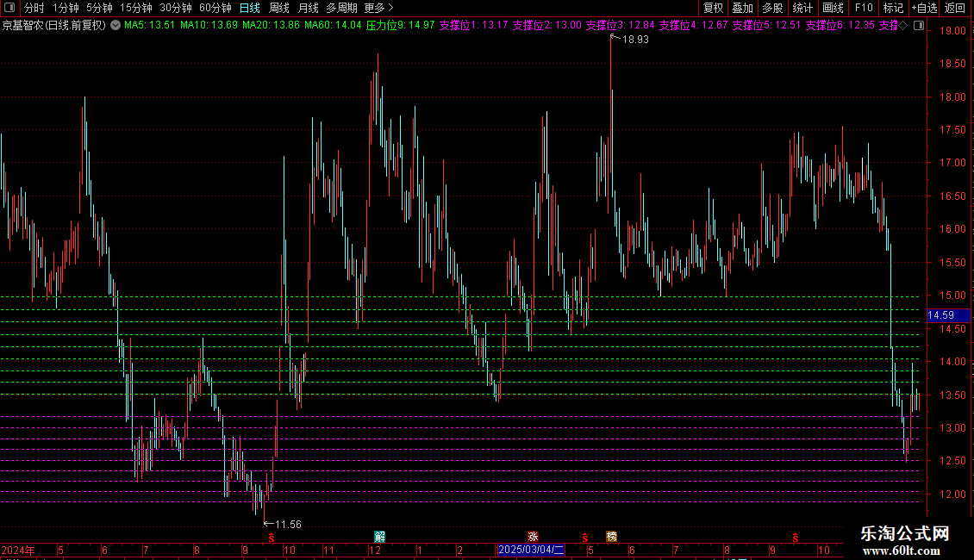Click the red $ marker between 涨 and 榜 icons
974x560 pixels.
coord(584,538)
